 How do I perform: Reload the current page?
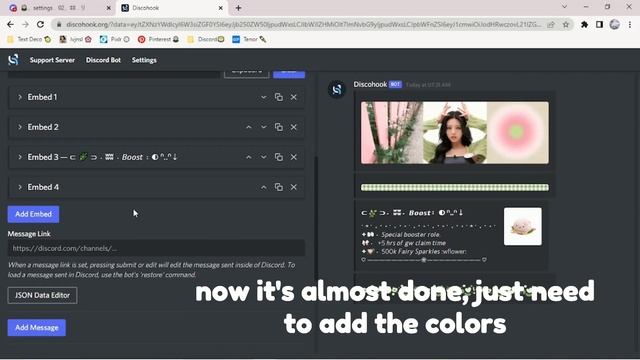coord(40,24)
